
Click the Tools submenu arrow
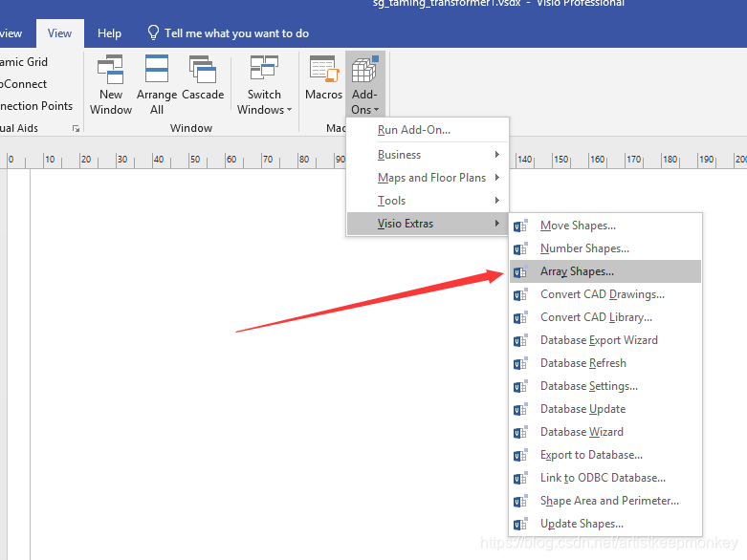(497, 201)
